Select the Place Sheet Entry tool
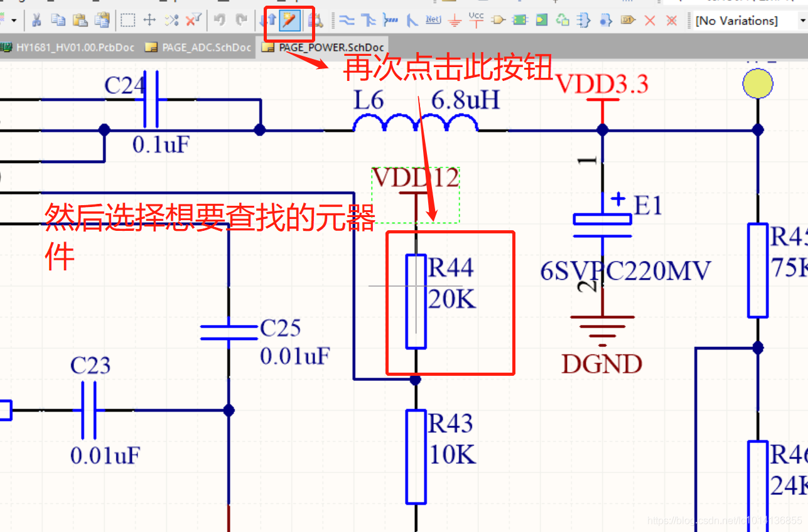 (x=541, y=20)
